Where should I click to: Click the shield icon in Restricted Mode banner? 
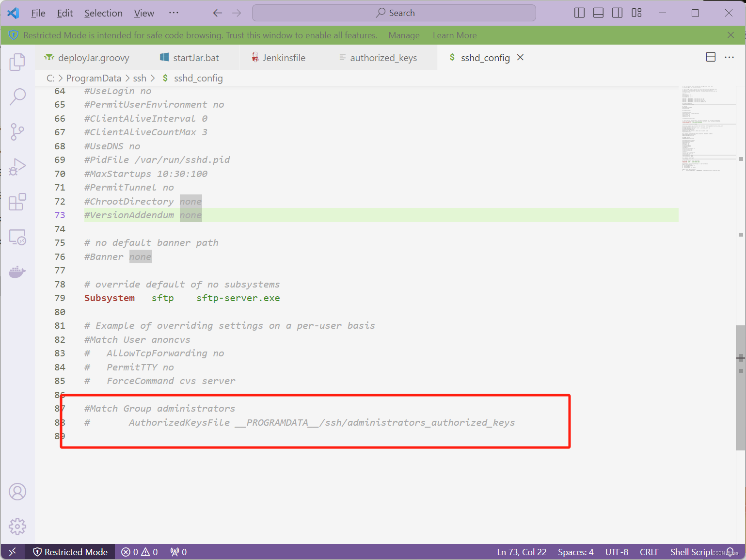14,35
